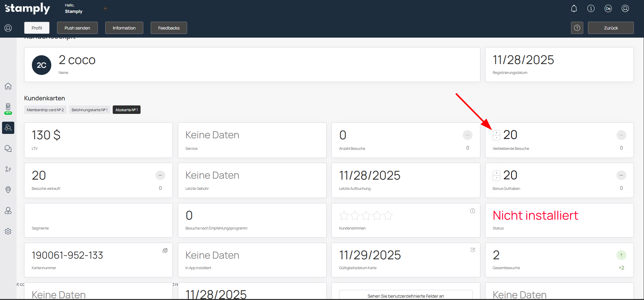Switch to the Feedbacks tab
644x300 pixels.
click(169, 28)
